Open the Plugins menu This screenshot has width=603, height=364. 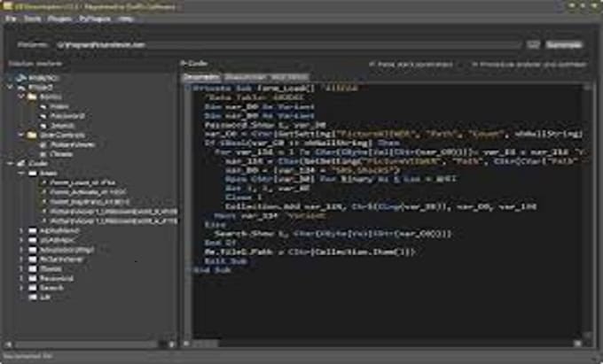pos(59,19)
